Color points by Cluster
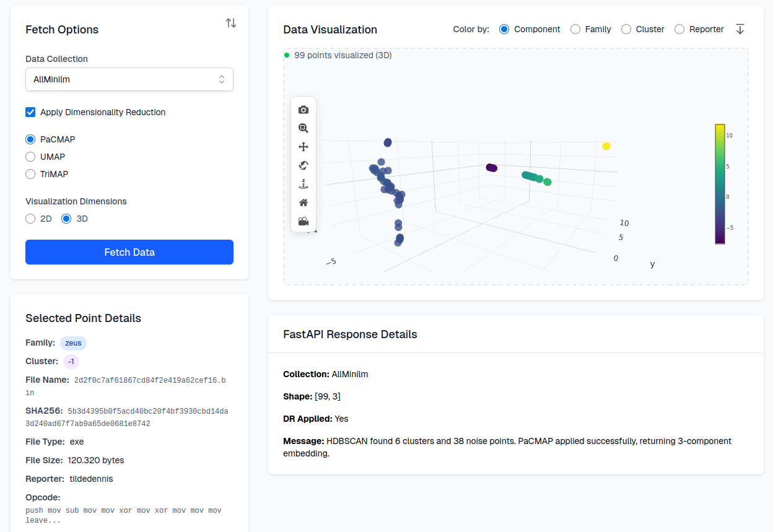773x532 pixels. point(626,29)
